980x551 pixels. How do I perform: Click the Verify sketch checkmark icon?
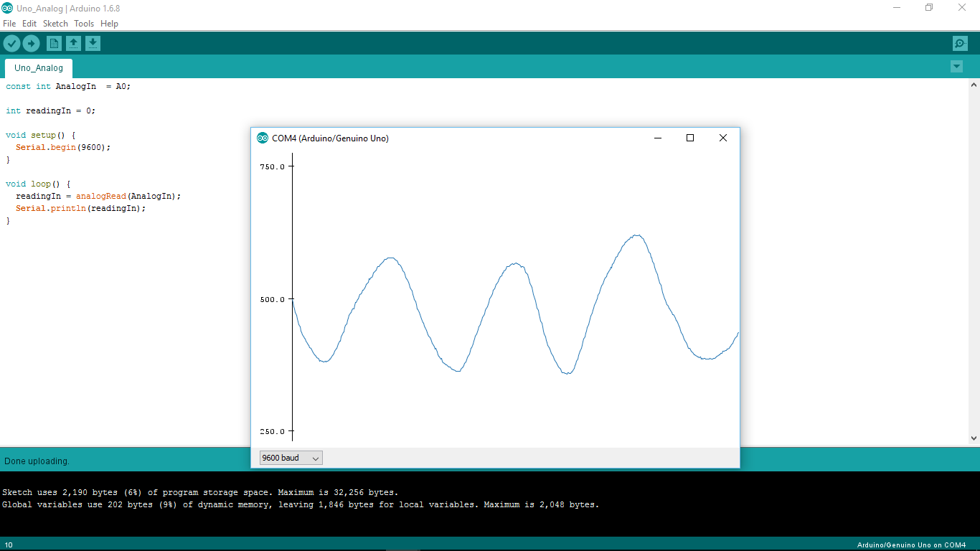11,44
